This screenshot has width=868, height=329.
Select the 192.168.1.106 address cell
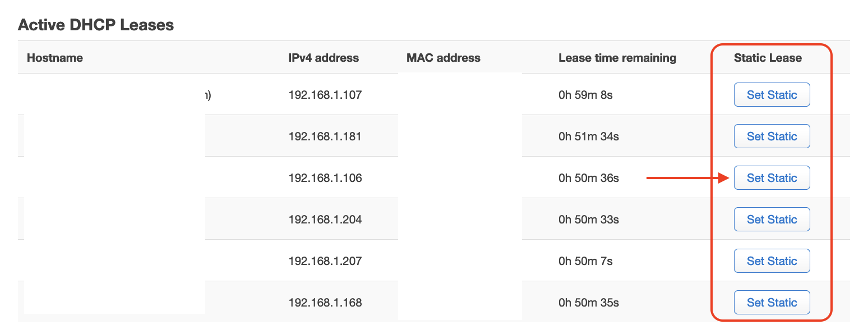[325, 178]
